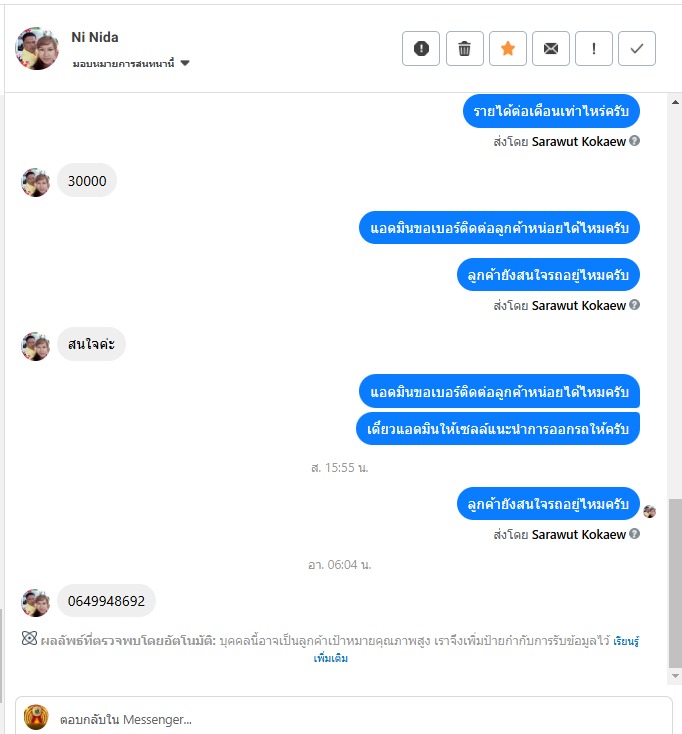Image resolution: width=682 pixels, height=734 pixels.
Task: Click the 30000 message bubble
Action: tap(87, 181)
